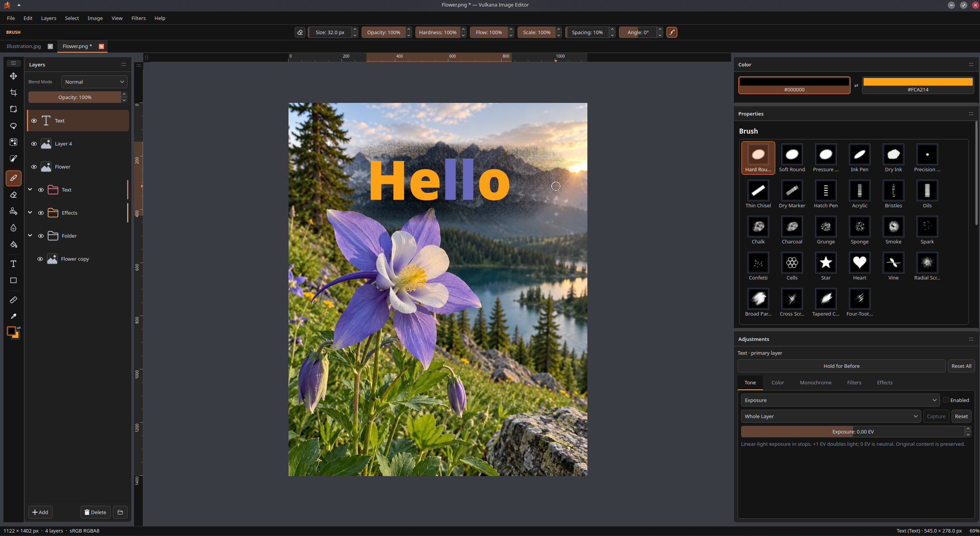
Task: Choose the Thin Chisel brush preset
Action: pos(758,194)
